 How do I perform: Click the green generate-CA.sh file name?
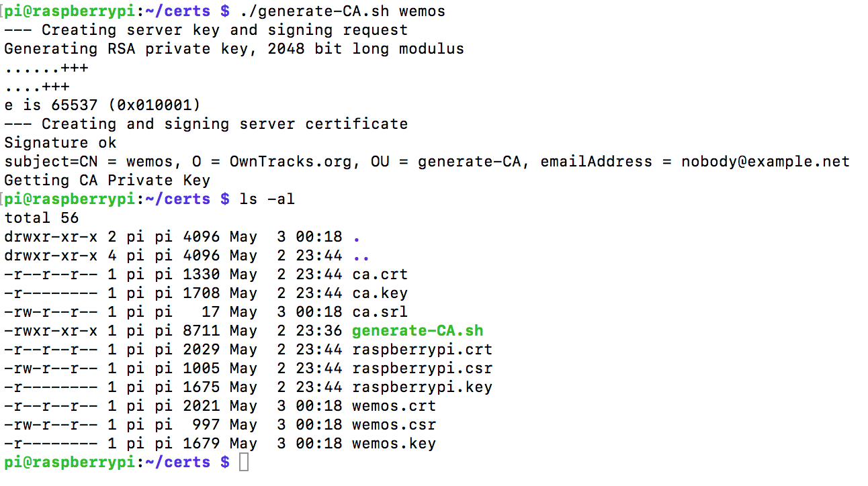click(417, 331)
